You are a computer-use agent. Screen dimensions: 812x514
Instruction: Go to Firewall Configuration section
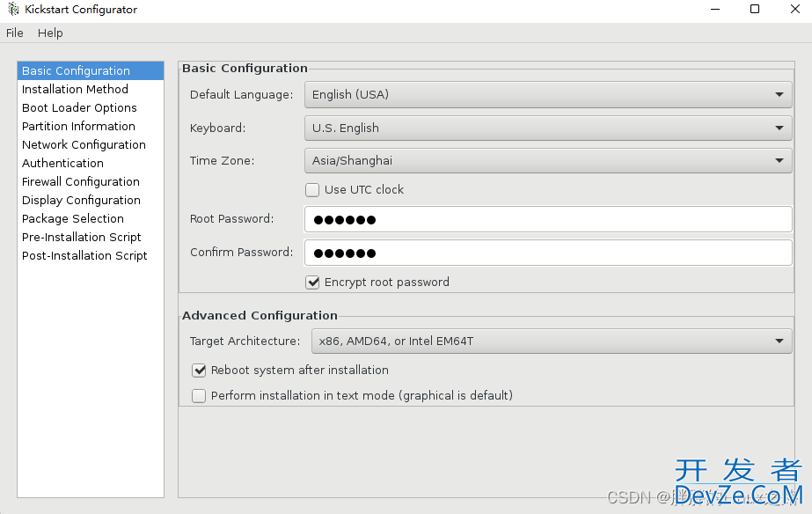tap(91, 182)
